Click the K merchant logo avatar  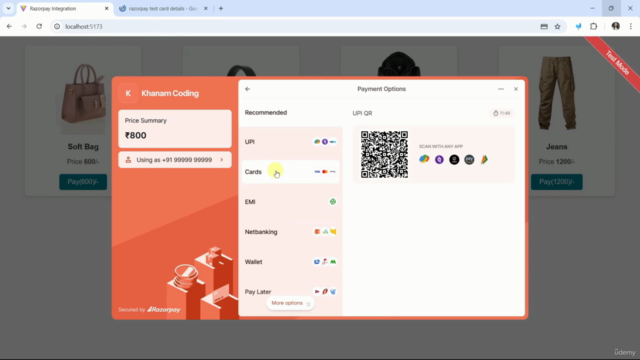[x=128, y=93]
